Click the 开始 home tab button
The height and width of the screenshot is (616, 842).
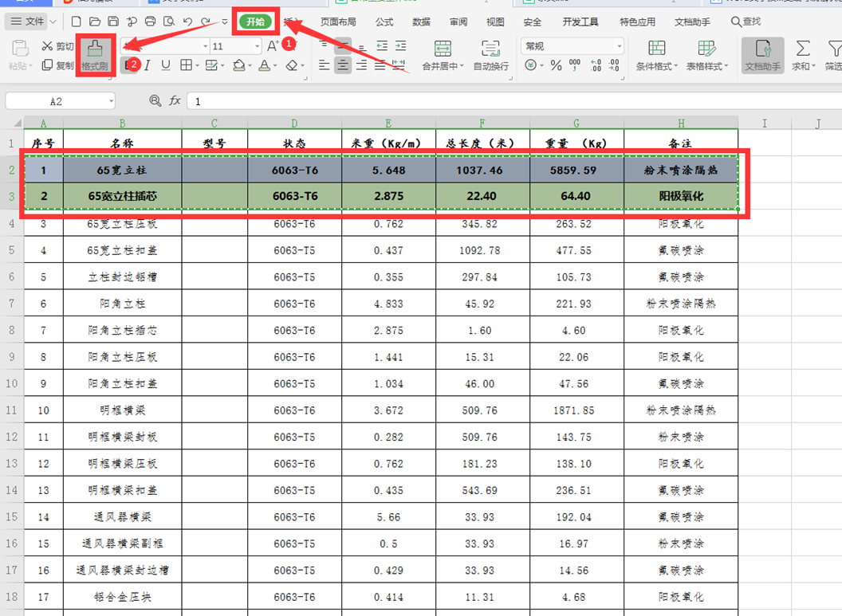tap(256, 22)
